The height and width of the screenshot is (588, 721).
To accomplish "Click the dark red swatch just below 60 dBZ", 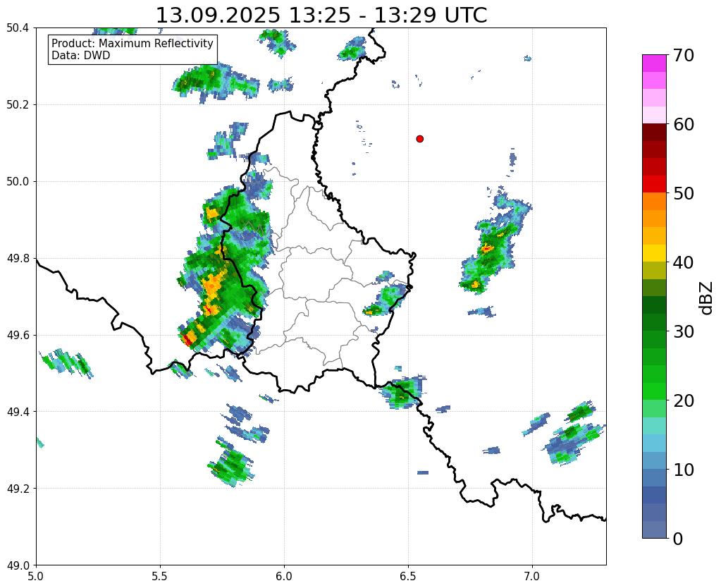I will pos(654,133).
